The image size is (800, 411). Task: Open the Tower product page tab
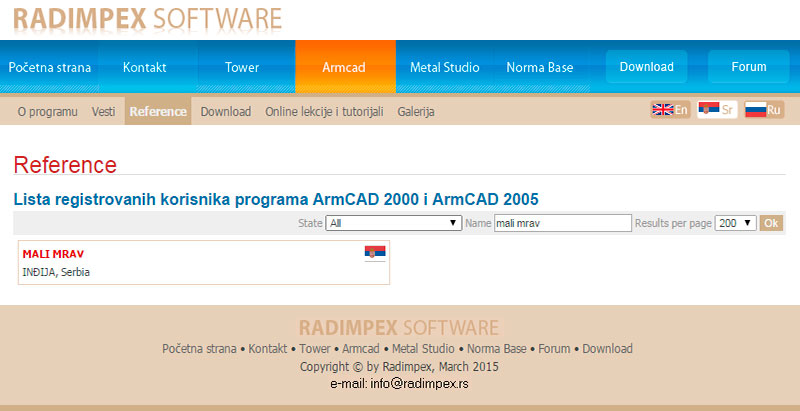click(x=242, y=67)
